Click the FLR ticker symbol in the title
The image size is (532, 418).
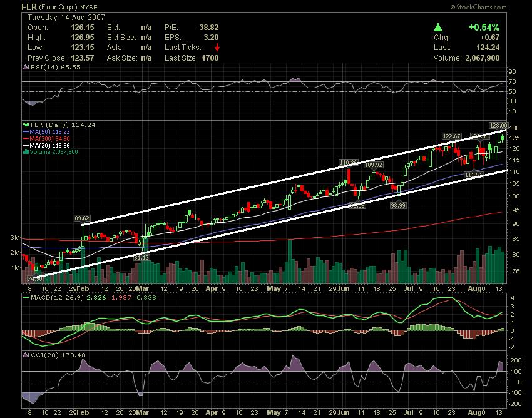(29, 7)
